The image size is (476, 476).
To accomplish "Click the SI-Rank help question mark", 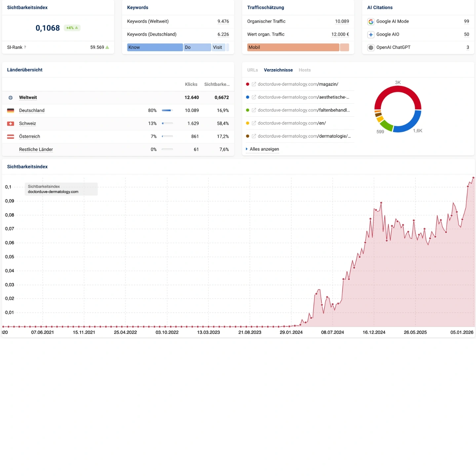I will (x=25, y=47).
